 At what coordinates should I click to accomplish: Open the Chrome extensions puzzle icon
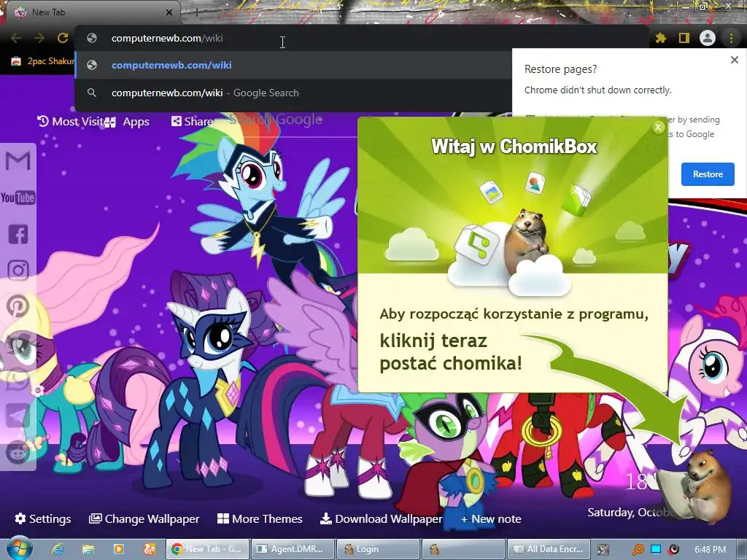(x=660, y=38)
